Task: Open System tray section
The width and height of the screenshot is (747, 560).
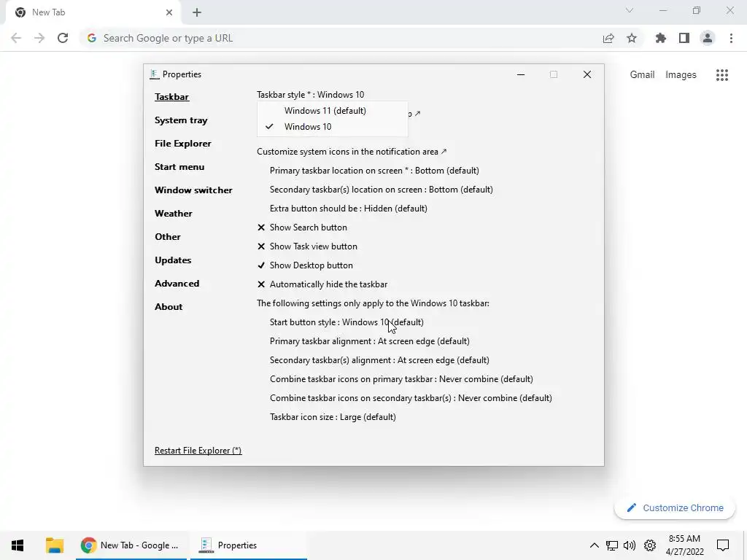Action: (181, 120)
